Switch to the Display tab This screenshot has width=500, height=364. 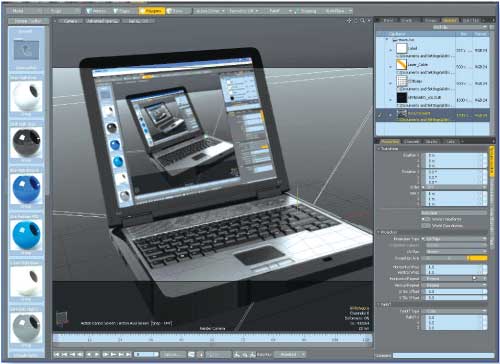[x=431, y=142]
